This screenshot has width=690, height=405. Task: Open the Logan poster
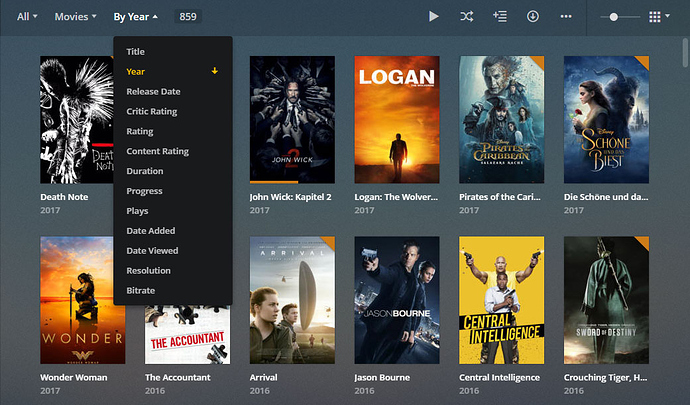point(397,119)
